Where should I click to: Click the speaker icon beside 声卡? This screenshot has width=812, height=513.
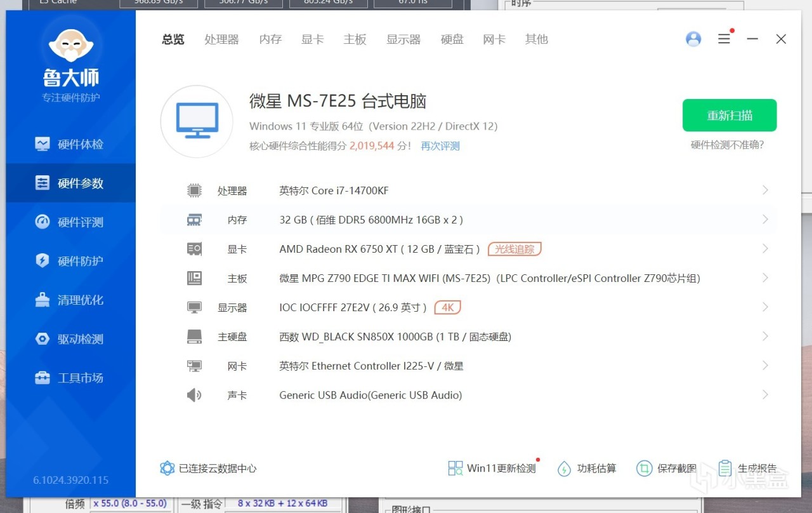tap(194, 395)
